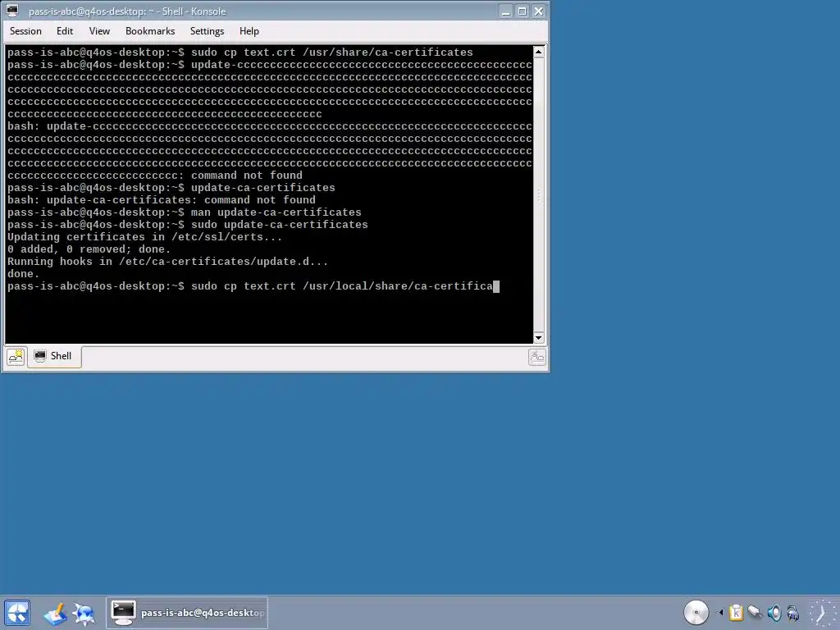Select the Shell tab
The width and height of the screenshot is (840, 630).
click(x=54, y=356)
